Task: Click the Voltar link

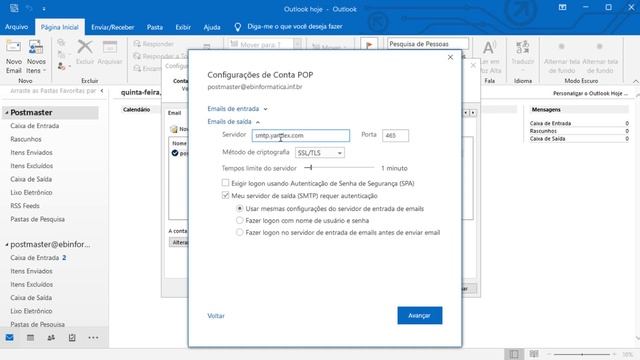Action: click(216, 316)
